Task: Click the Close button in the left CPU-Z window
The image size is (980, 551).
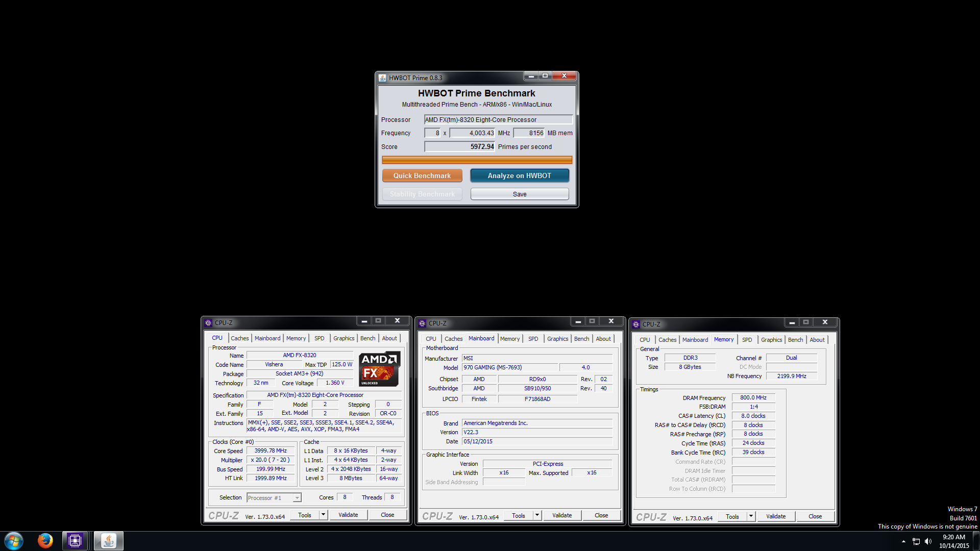Action: click(x=387, y=515)
